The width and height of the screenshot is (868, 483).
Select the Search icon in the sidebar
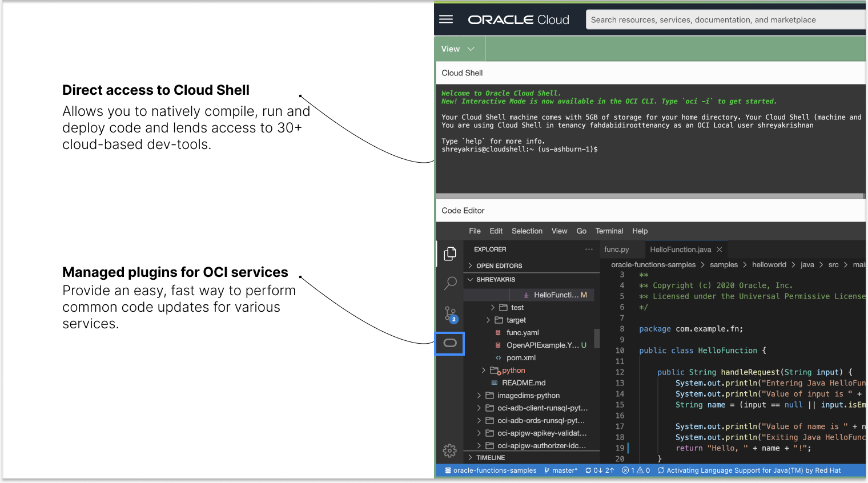449,283
